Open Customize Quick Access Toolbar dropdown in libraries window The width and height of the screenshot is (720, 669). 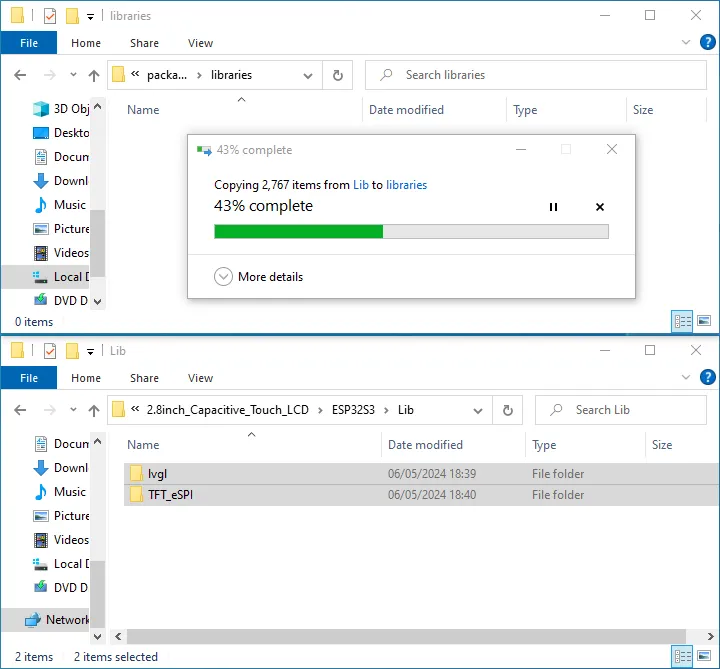tap(90, 17)
